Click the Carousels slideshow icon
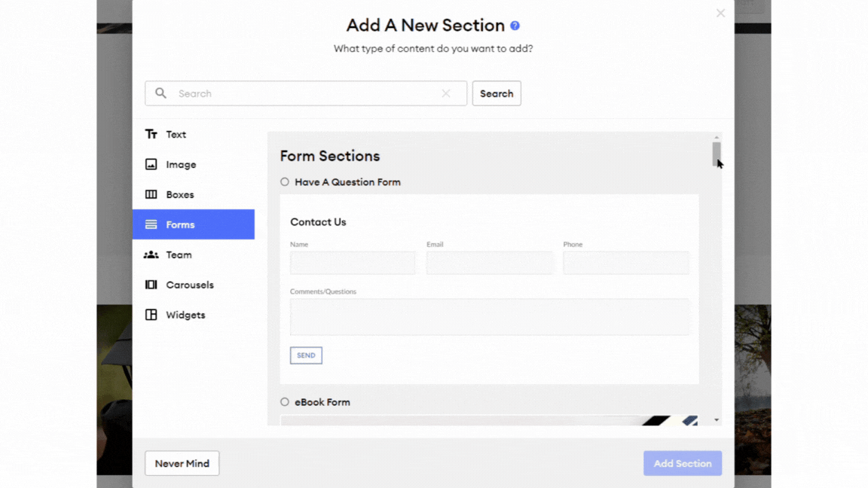The width and height of the screenshot is (868, 488). pyautogui.click(x=152, y=285)
